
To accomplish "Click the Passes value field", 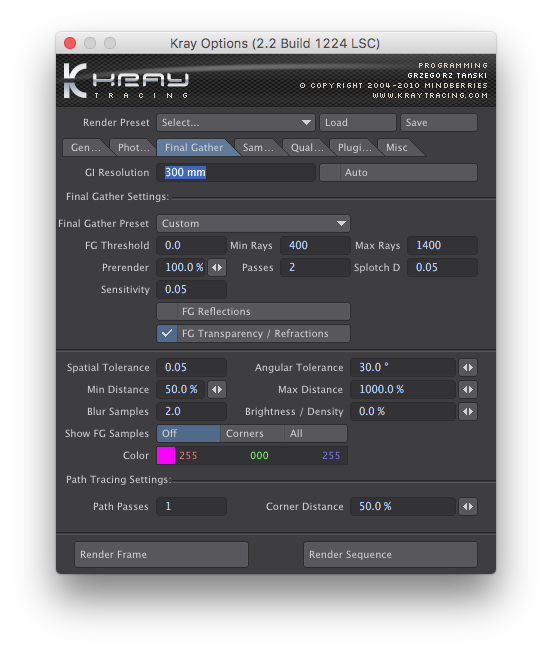I will pyautogui.click(x=315, y=267).
